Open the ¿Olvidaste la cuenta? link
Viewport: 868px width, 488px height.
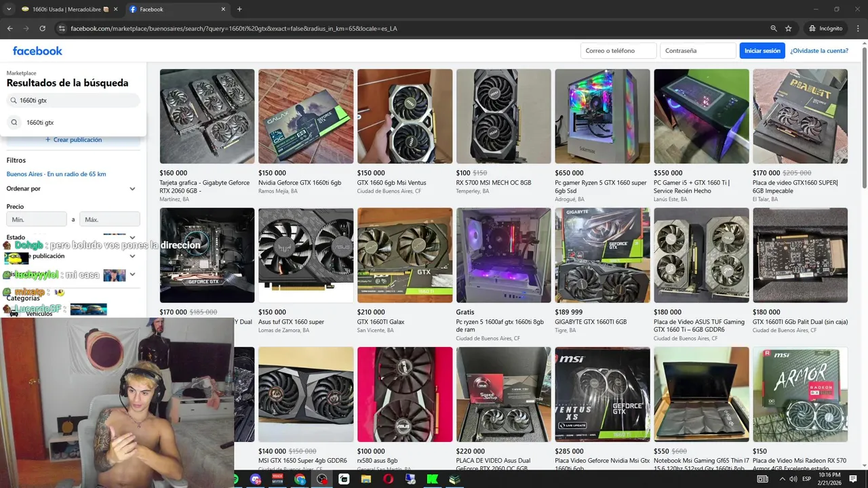(x=819, y=51)
